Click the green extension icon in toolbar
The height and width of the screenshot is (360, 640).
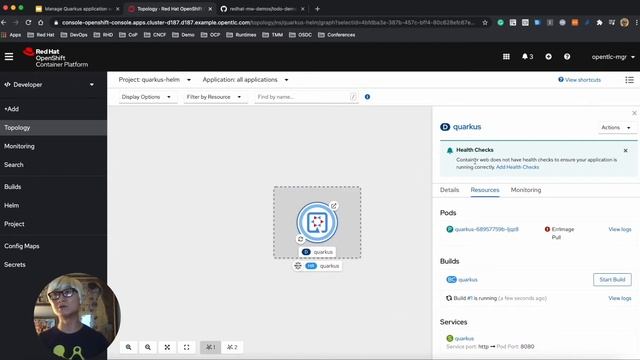tap(500, 22)
